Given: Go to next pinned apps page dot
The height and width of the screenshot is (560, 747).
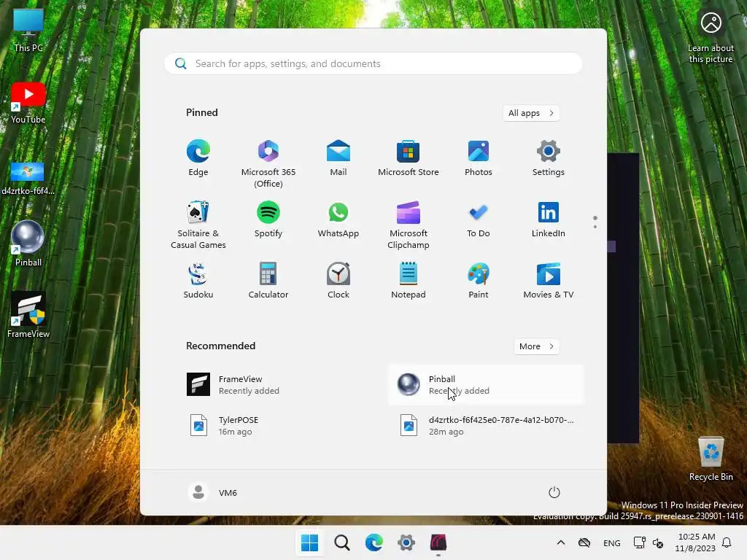Looking at the screenshot, I should pos(595,227).
